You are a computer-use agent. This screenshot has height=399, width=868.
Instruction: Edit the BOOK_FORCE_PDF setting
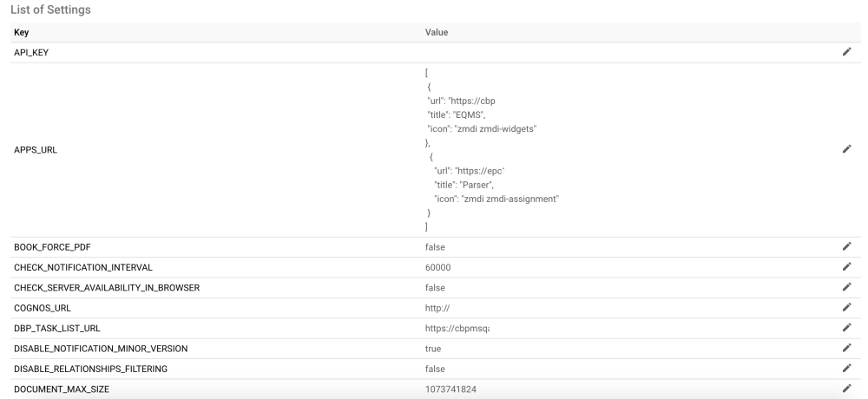click(x=846, y=246)
